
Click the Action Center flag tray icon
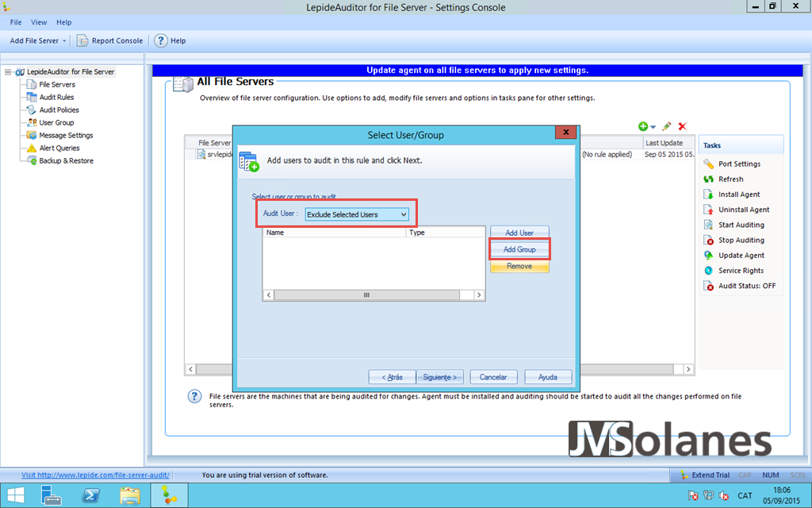pyautogui.click(x=693, y=495)
